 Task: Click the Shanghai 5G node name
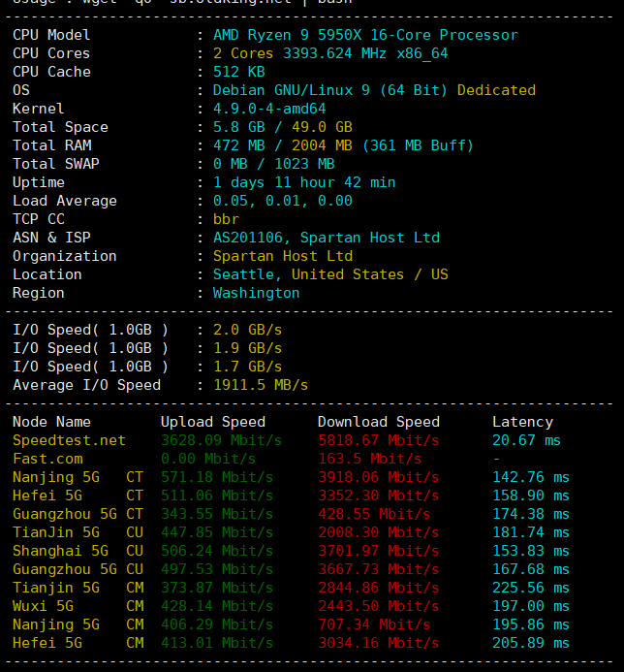coord(56,551)
